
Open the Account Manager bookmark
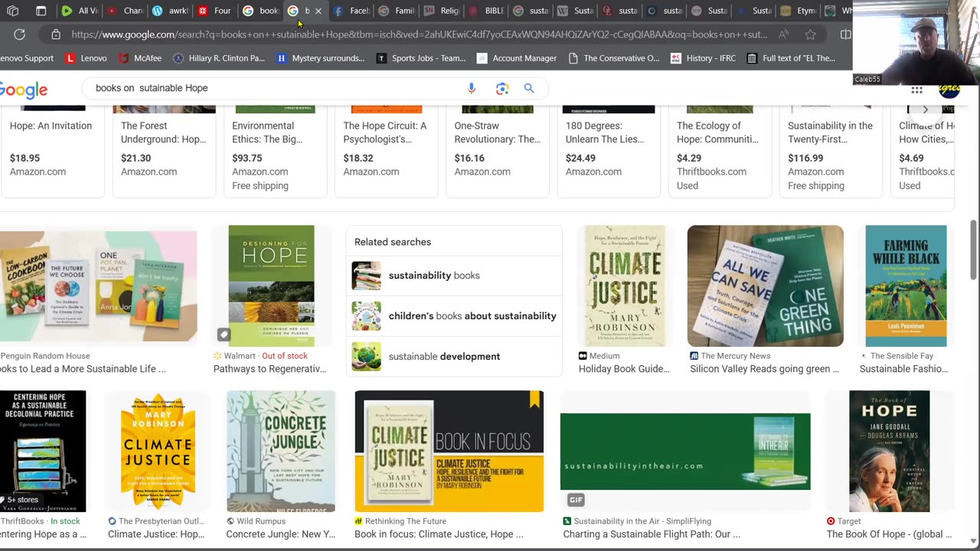point(516,58)
